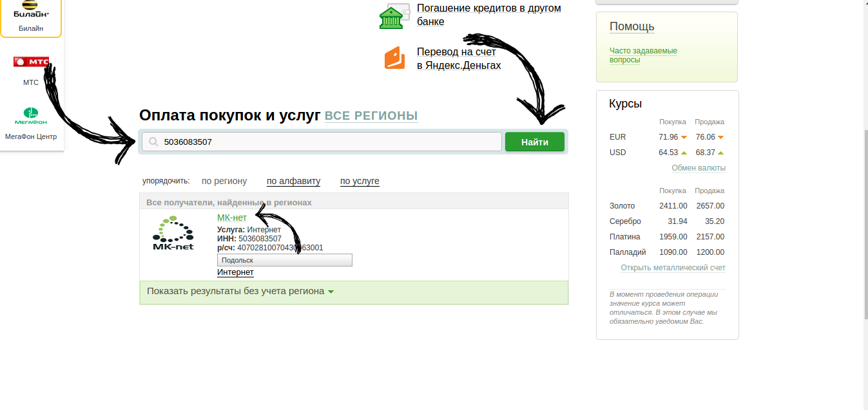Click the ИНН: 5036083507 line
The image size is (868, 410).
pos(249,238)
